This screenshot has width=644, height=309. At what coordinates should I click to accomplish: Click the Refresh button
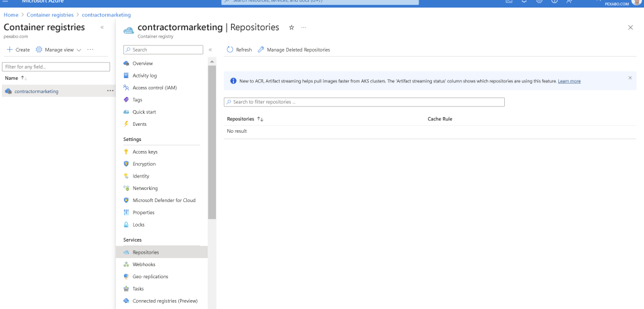point(239,50)
